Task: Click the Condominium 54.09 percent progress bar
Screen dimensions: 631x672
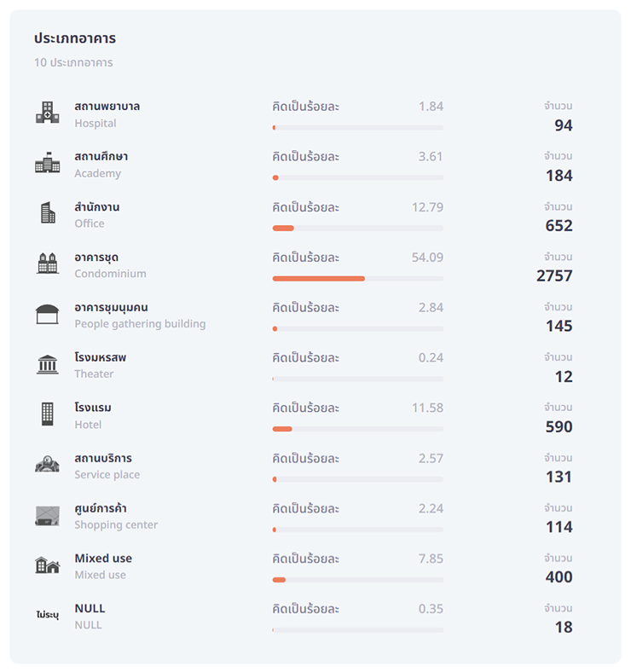Action: [358, 279]
